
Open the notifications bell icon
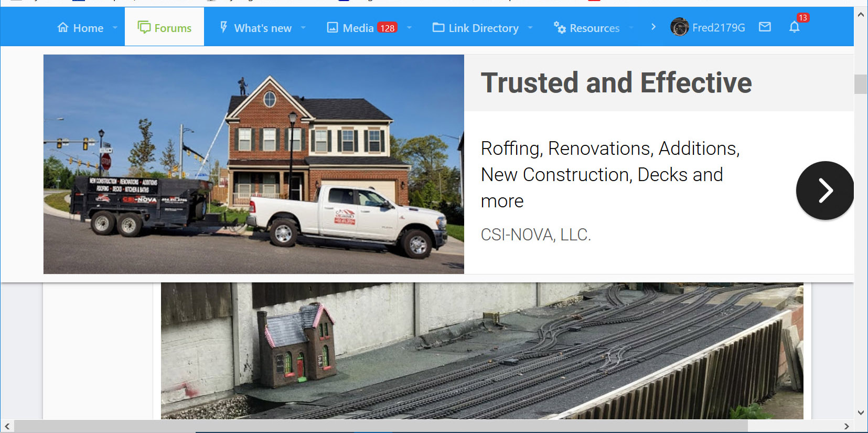(794, 27)
